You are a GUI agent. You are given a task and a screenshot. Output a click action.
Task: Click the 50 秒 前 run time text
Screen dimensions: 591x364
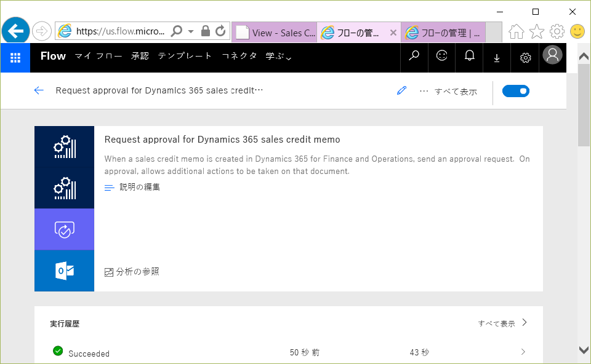[305, 353]
